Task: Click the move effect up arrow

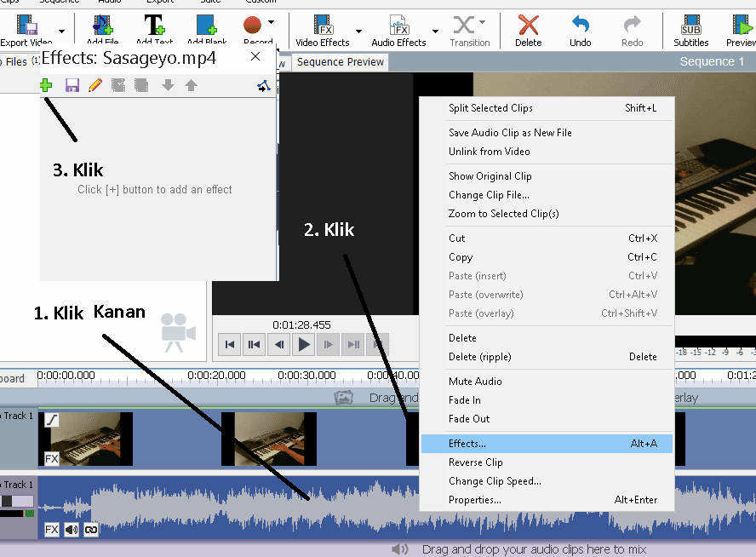Action: point(191,85)
